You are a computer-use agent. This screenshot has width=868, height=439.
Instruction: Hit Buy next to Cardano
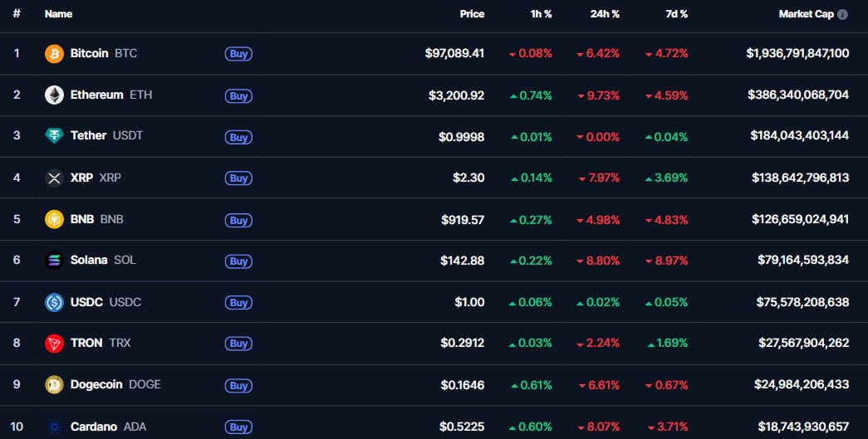tap(238, 427)
